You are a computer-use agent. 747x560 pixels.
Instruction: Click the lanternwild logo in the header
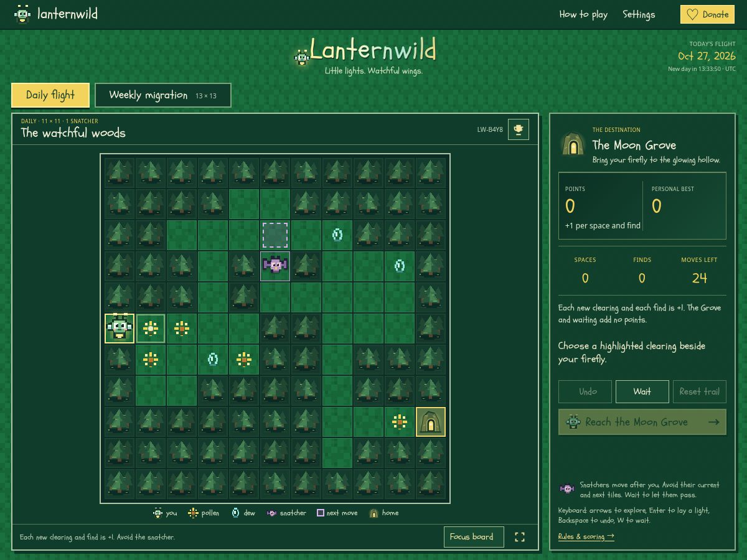coord(55,14)
